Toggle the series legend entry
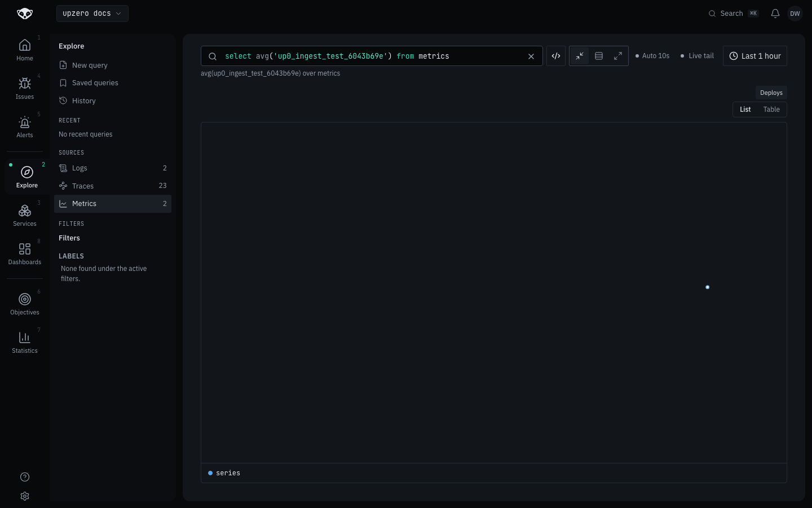Viewport: 812px width, 508px height. 224,473
